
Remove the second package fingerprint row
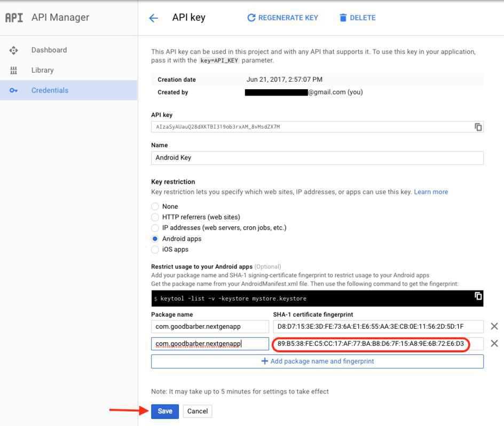(494, 344)
